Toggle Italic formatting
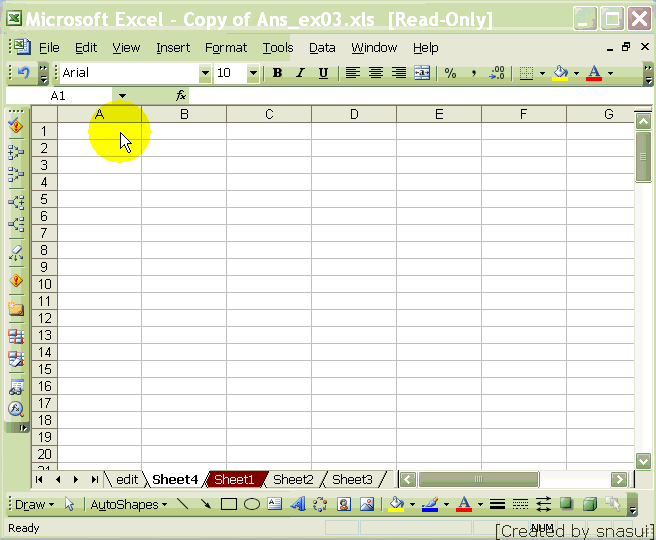The width and height of the screenshot is (656, 540). point(300,73)
